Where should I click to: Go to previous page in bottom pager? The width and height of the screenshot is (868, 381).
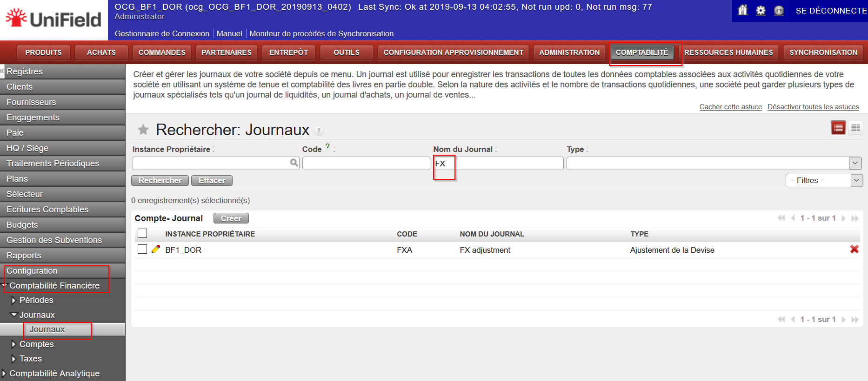(793, 319)
